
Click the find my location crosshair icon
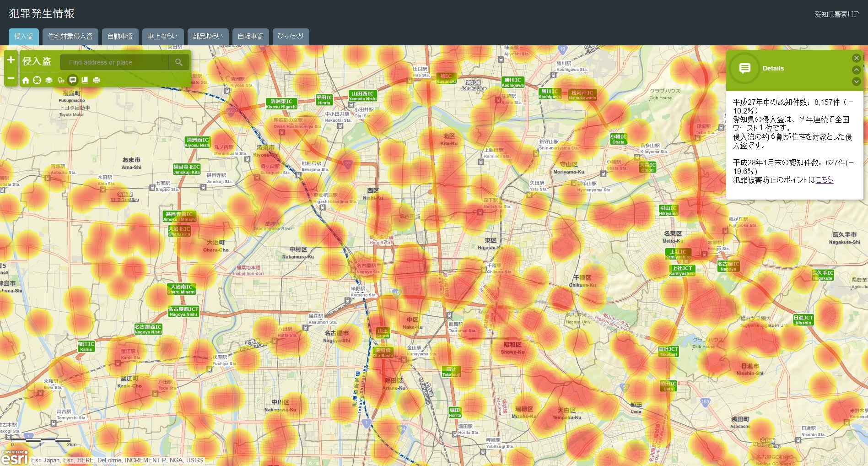[x=37, y=80]
